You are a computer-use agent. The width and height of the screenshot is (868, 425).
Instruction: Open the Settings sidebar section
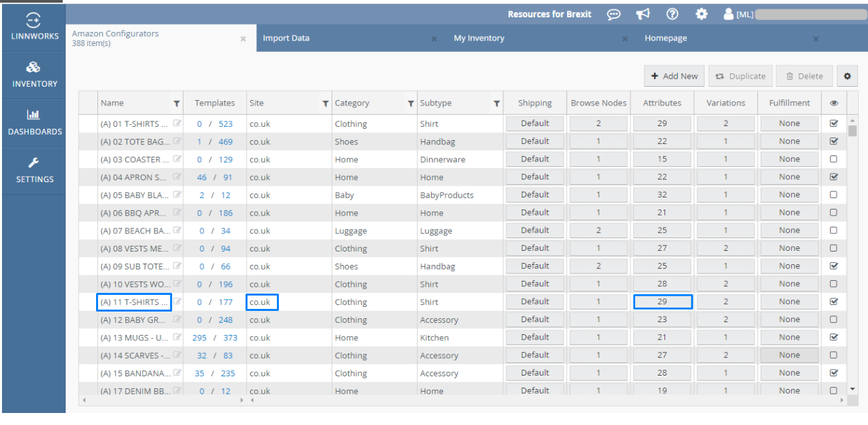(34, 170)
